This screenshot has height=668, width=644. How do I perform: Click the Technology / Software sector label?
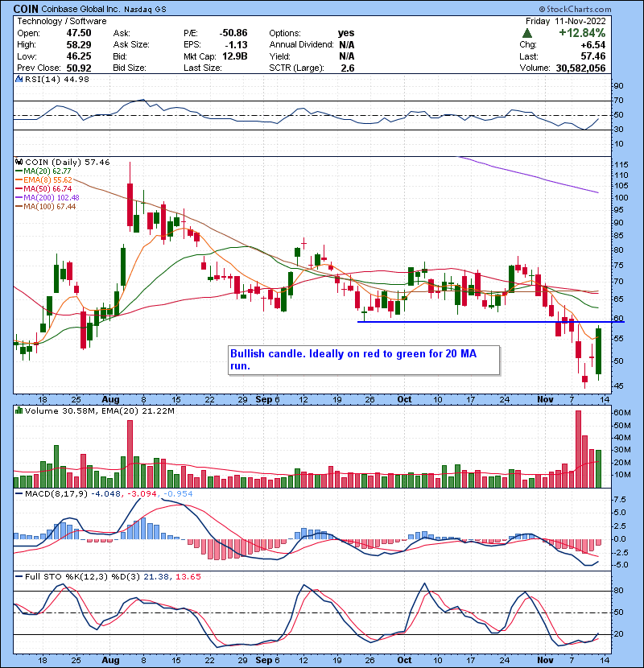click(62, 21)
